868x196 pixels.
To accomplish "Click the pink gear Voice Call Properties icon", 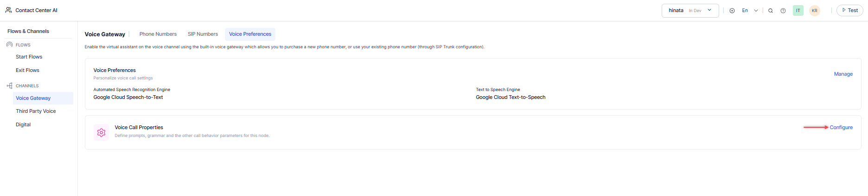I will click(x=101, y=132).
